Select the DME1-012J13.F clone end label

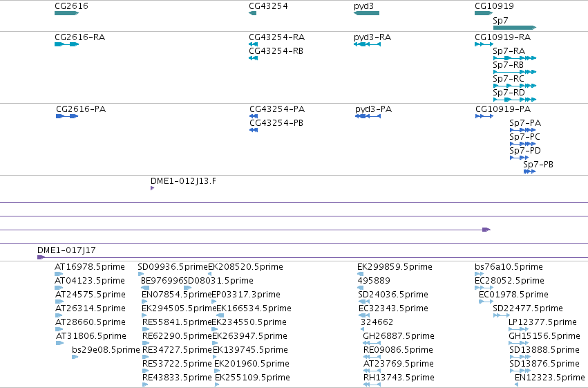click(x=183, y=181)
